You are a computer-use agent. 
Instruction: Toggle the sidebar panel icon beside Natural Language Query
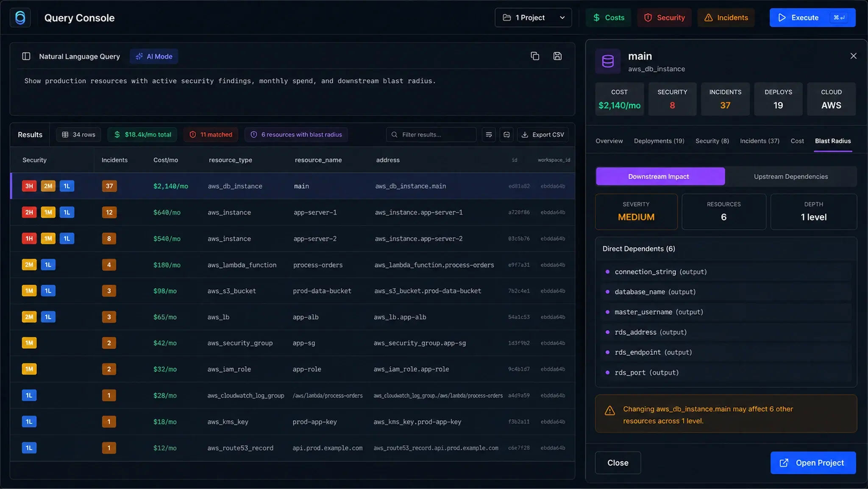click(26, 56)
